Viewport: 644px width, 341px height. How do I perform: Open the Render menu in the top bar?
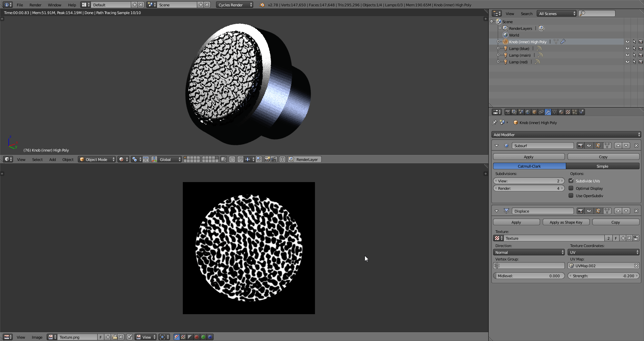click(x=35, y=5)
